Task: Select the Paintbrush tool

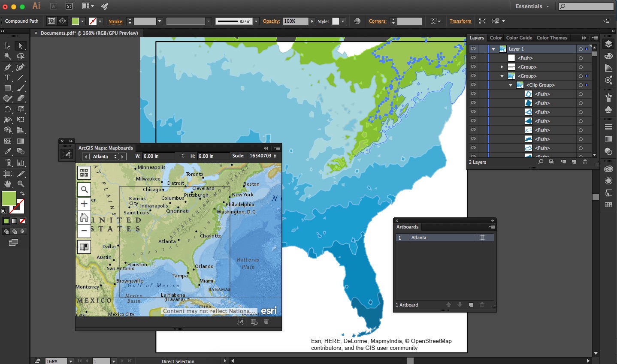Action: [21, 88]
